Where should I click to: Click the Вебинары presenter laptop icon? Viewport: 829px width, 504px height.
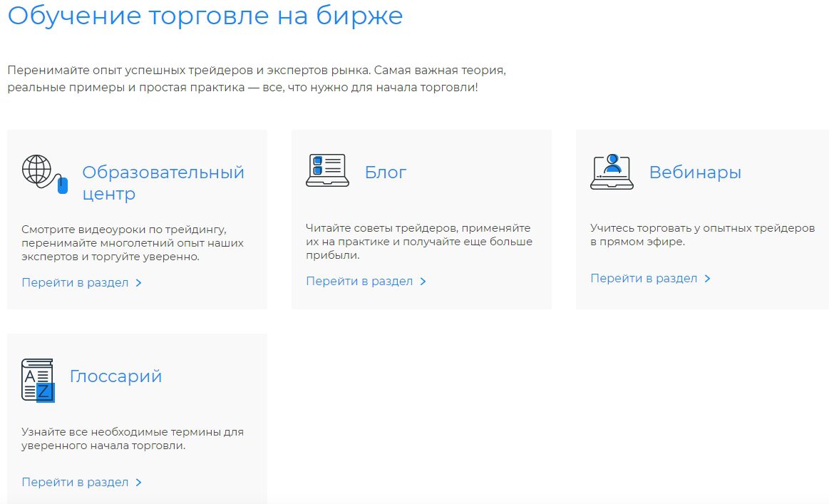(x=612, y=172)
